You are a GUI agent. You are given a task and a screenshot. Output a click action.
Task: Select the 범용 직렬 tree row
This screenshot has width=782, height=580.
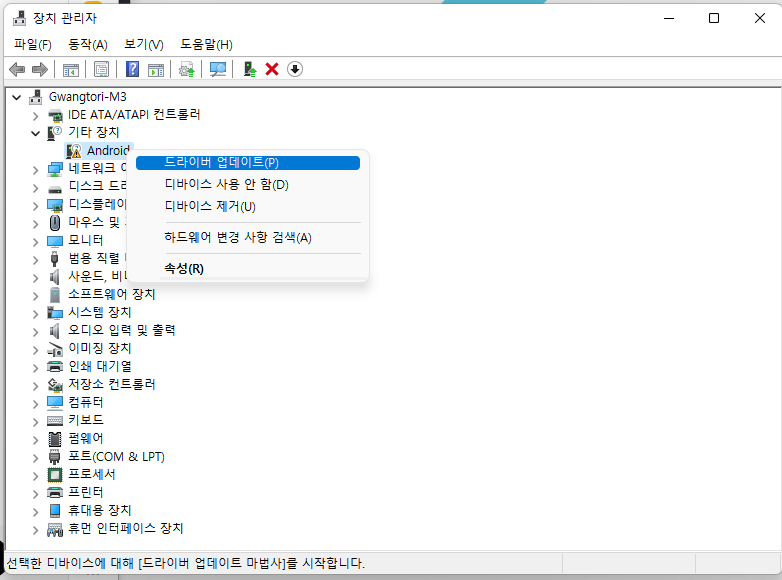pyautogui.click(x=87, y=258)
